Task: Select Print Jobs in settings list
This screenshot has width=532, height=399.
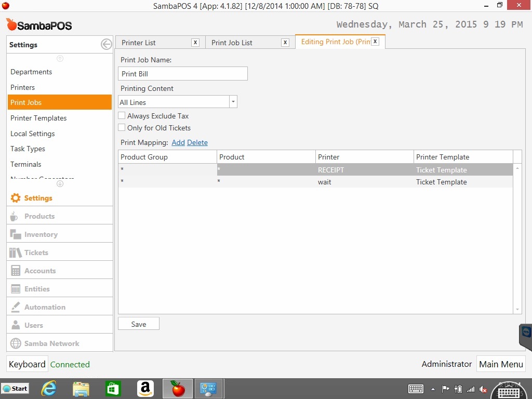Action: (x=59, y=102)
